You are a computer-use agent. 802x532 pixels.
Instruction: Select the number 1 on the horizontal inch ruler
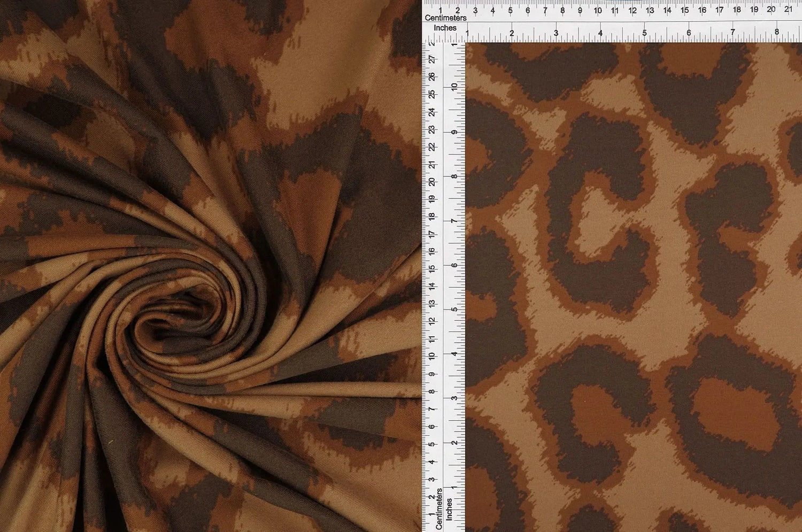point(468,31)
